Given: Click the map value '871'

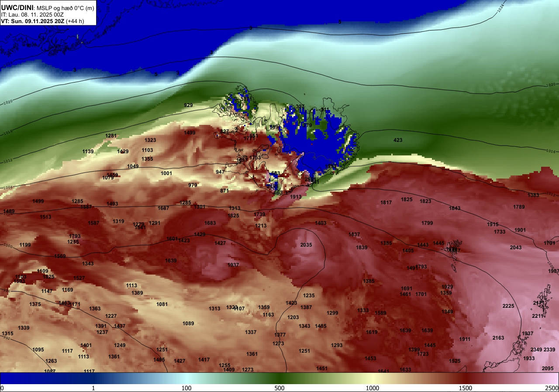Looking at the screenshot, I should (224, 191).
